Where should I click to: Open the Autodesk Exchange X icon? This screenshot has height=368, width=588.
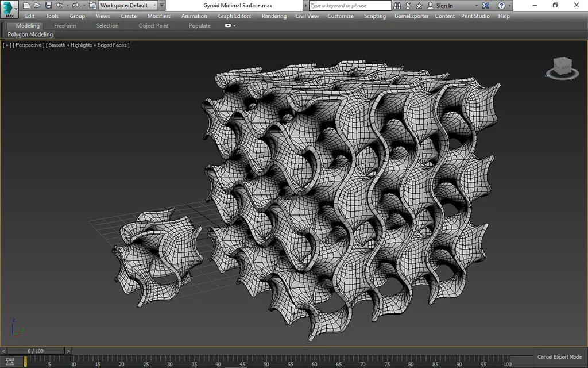(486, 6)
